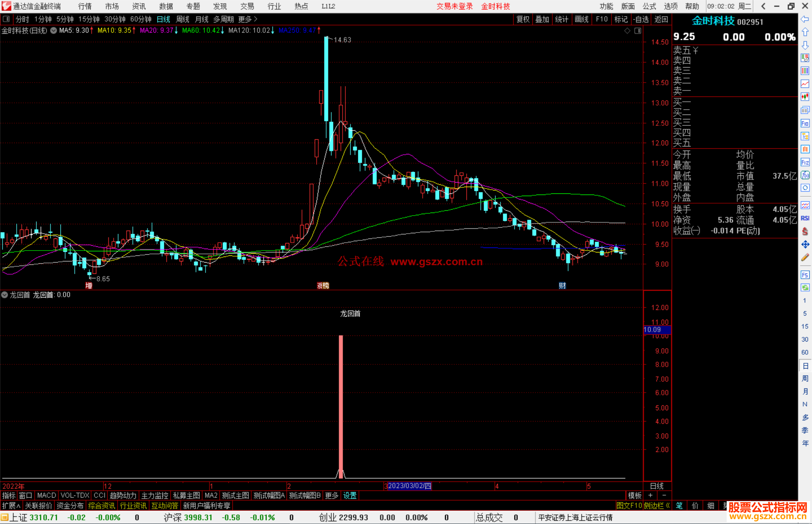This screenshot has height=524, width=812.
Task: Click the f(x) formula icon
Action: pos(805,175)
